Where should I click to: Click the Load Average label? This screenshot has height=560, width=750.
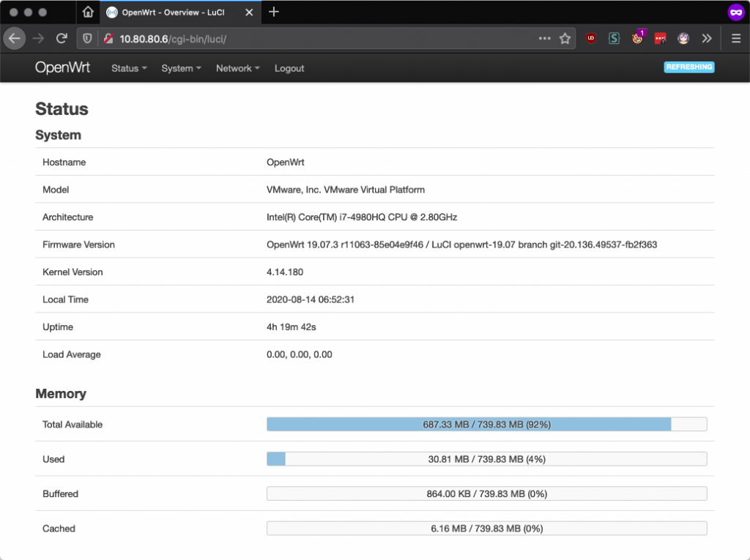(72, 355)
